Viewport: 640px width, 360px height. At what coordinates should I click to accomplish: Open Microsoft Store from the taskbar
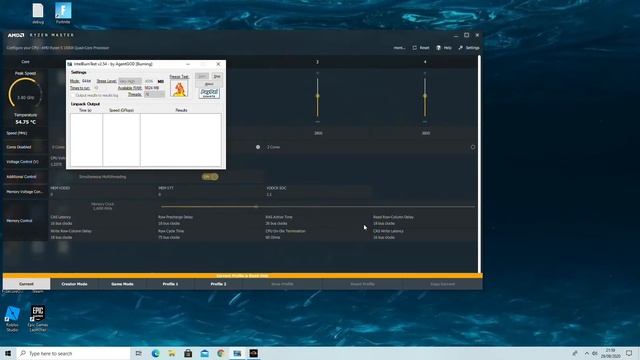(188, 353)
